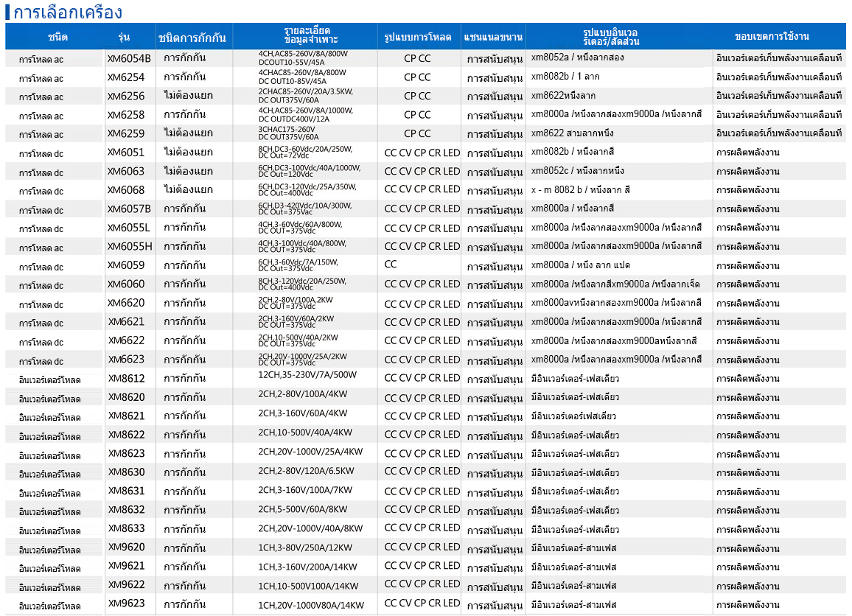Click spec '2CH,20V-1000V/25A/4KW'

pos(310,452)
